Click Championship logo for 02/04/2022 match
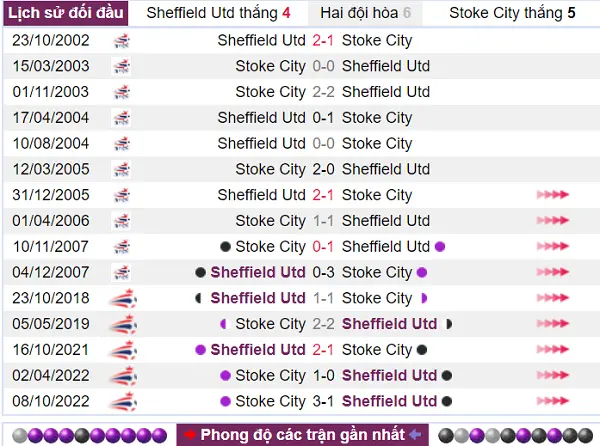This screenshot has height=446, width=600. tap(123, 376)
